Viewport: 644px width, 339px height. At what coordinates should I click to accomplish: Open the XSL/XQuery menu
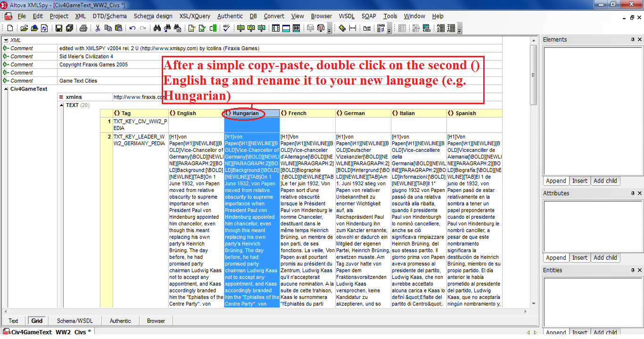point(195,16)
